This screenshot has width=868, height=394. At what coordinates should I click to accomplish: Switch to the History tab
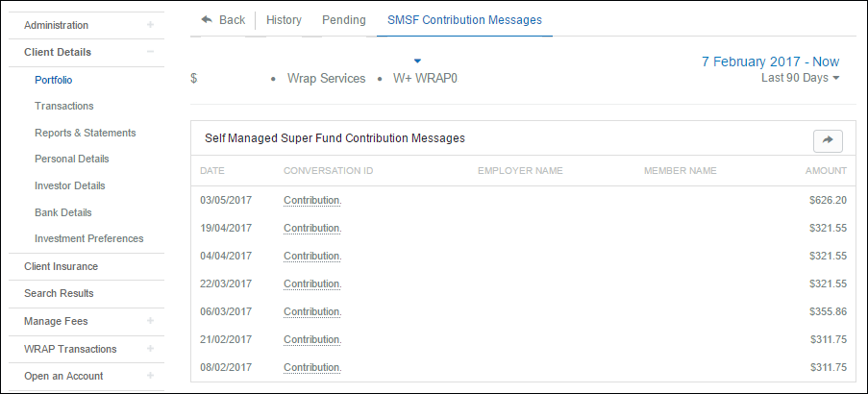284,19
